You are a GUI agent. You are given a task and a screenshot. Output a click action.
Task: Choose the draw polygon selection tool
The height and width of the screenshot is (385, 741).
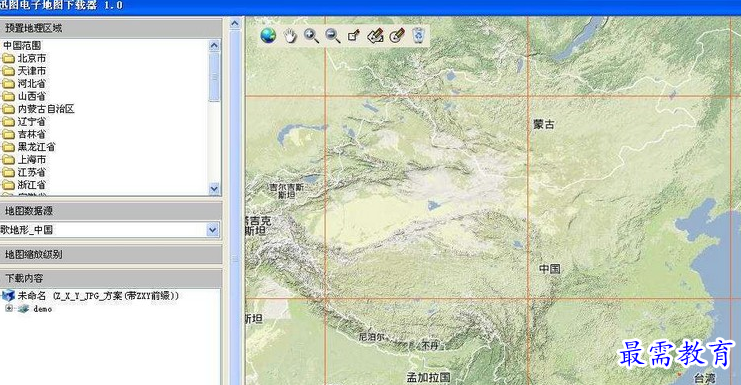(375, 35)
